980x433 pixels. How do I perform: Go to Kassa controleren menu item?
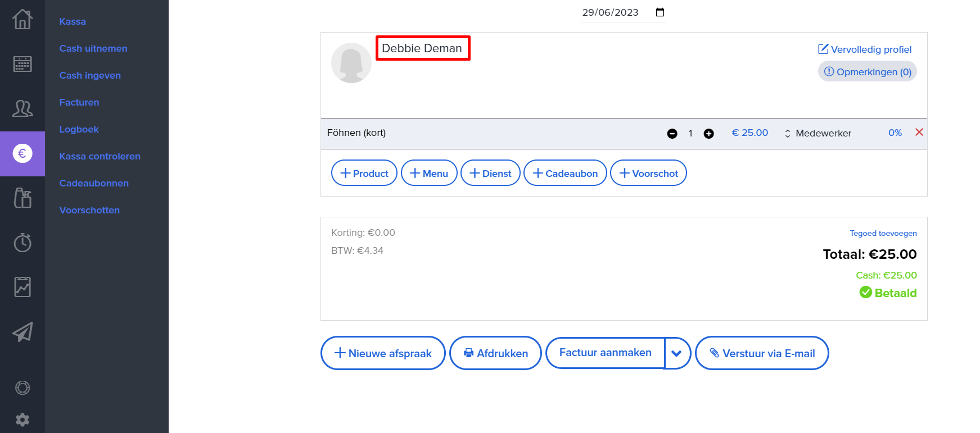point(100,156)
